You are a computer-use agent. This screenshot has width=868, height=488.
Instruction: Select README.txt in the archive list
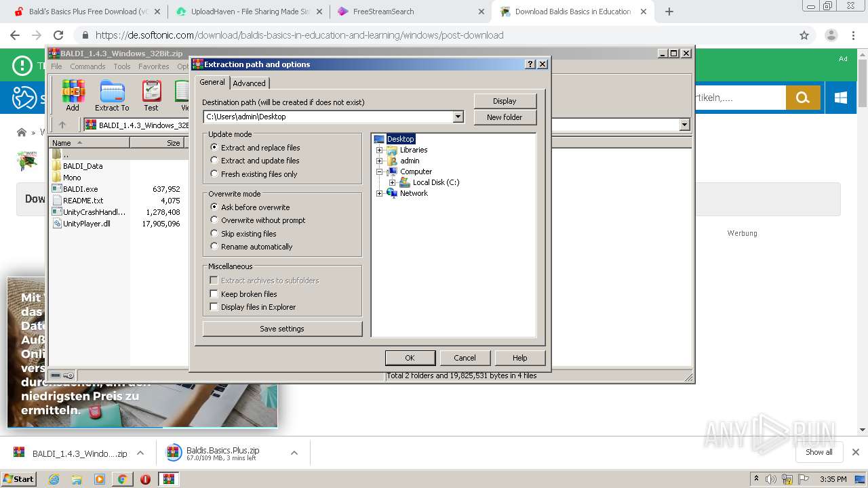(83, 201)
